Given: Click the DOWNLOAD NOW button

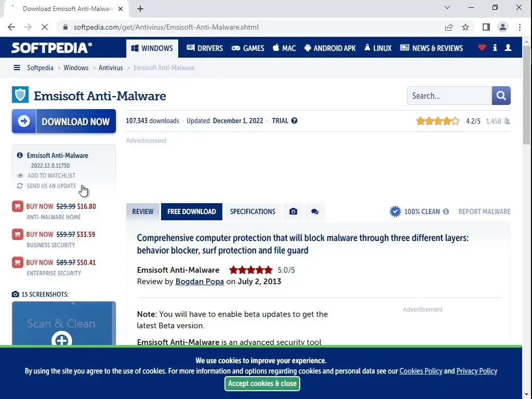Looking at the screenshot, I should click(64, 121).
